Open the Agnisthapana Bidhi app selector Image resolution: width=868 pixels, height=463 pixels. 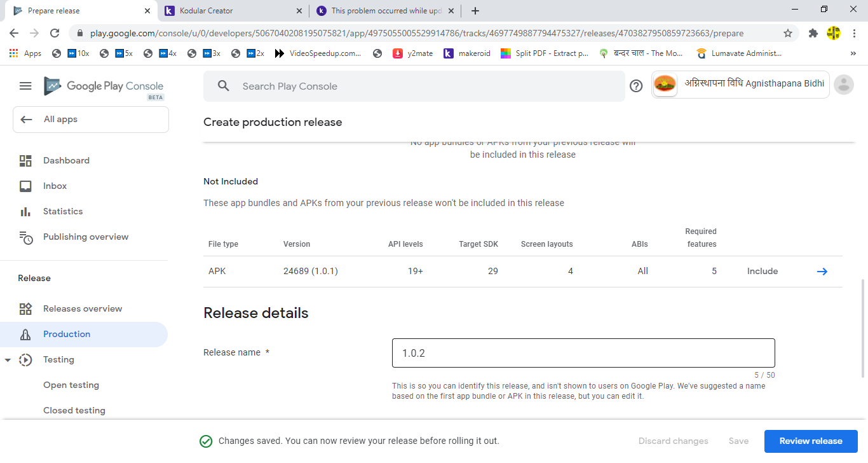click(x=740, y=85)
